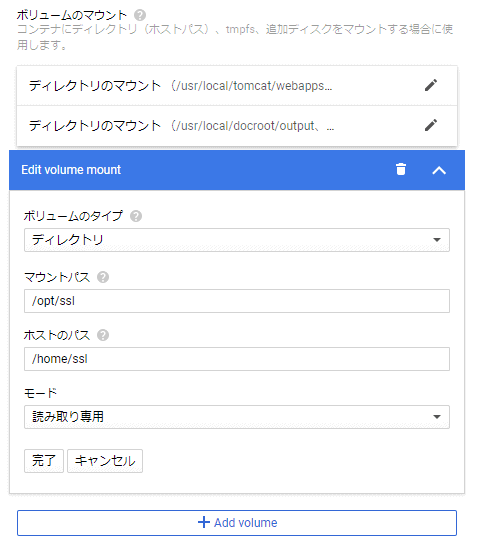Collapse the Edit volume mount panel
Screen dimensions: 479x551
tap(439, 170)
